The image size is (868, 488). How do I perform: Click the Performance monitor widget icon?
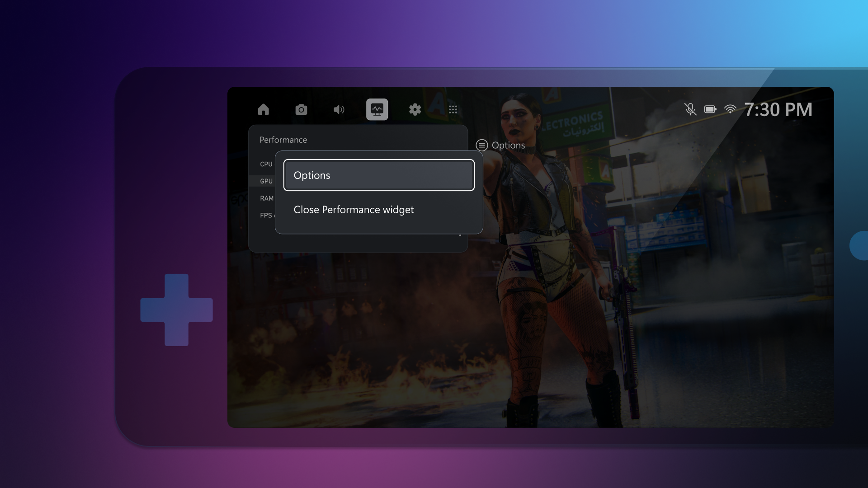[377, 109]
